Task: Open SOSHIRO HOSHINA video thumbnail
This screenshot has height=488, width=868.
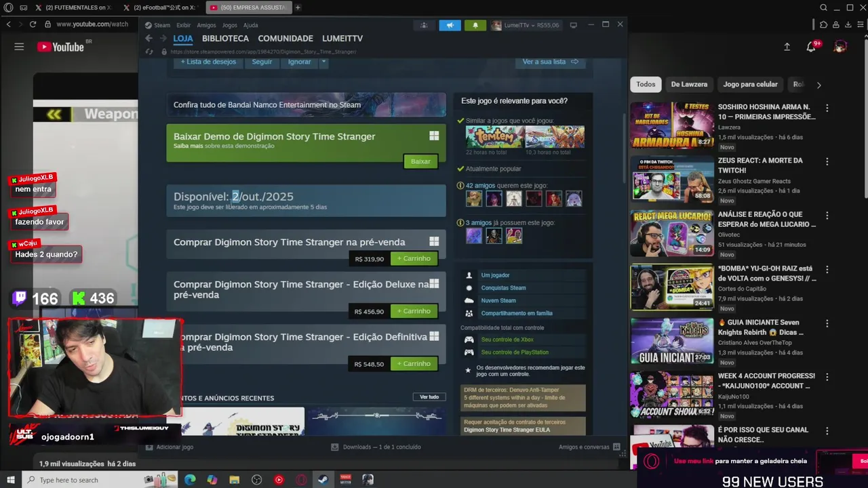Action: [672, 125]
